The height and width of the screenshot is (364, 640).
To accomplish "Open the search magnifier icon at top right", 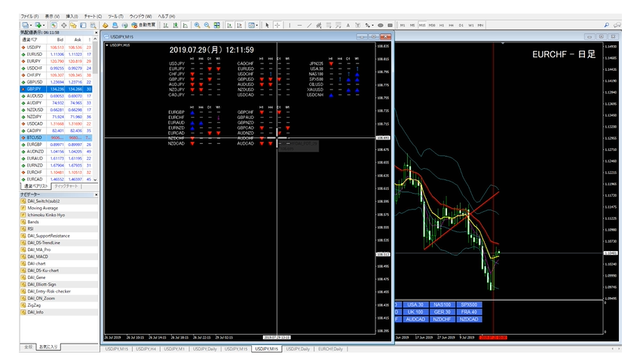I will click(607, 26).
